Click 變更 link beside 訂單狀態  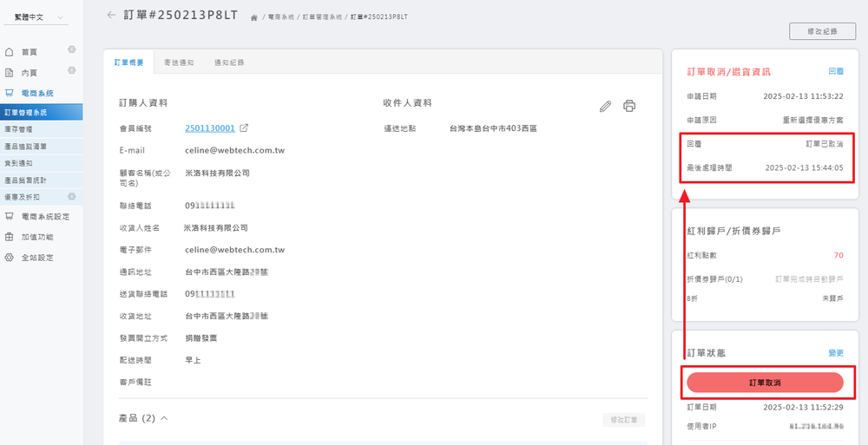835,353
